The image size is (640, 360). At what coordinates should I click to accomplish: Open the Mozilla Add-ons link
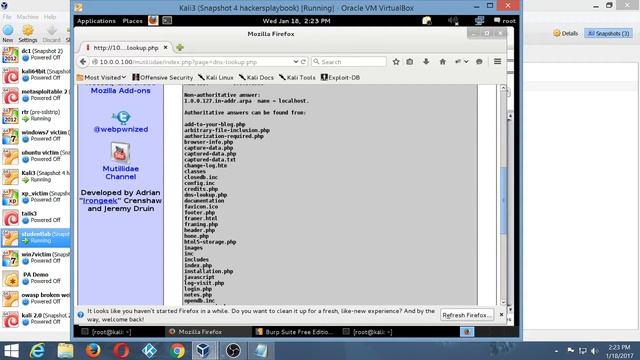click(x=120, y=91)
